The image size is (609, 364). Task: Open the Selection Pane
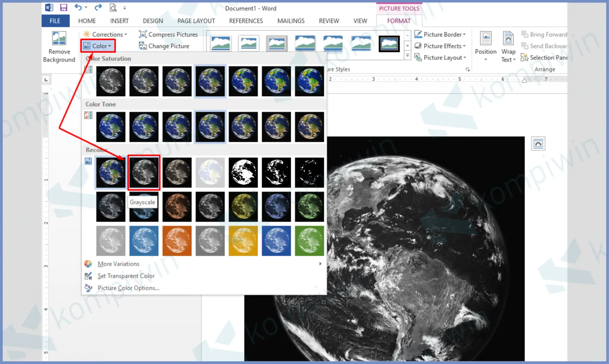point(545,58)
